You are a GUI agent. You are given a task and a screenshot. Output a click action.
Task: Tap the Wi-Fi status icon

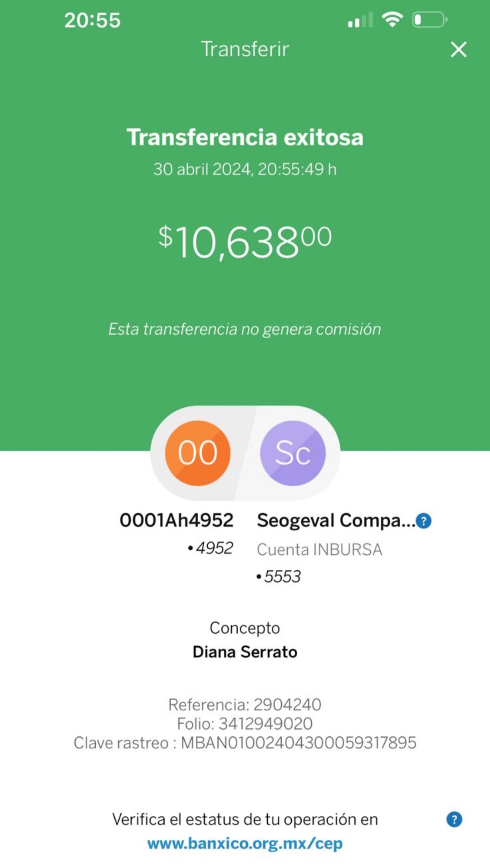click(392, 20)
